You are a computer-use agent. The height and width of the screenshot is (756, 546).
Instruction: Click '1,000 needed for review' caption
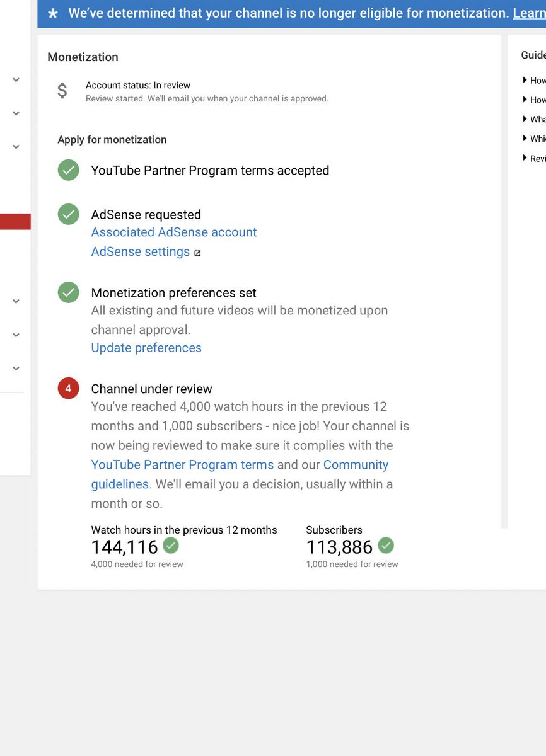[352, 564]
